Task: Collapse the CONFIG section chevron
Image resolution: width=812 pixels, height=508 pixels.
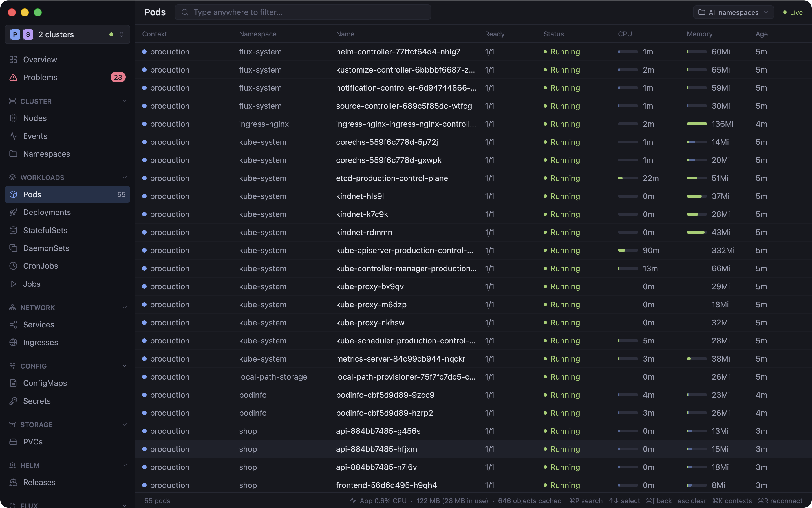Action: 125,366
